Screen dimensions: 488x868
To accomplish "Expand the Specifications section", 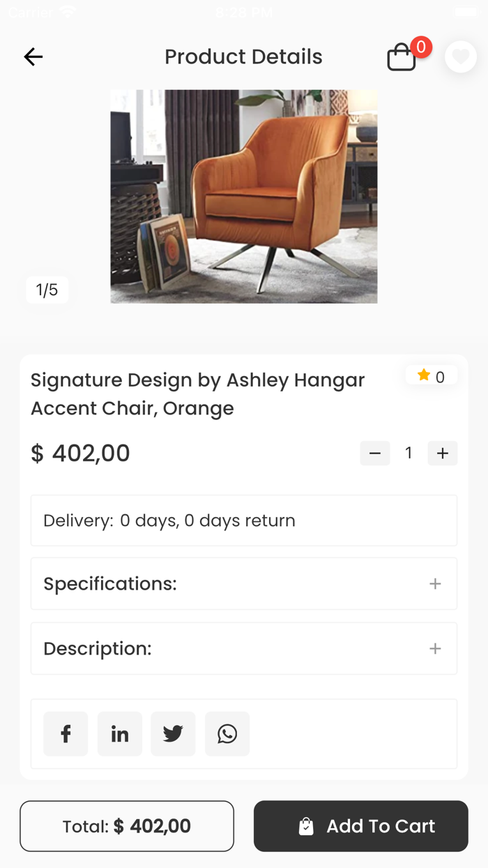I will tap(244, 584).
